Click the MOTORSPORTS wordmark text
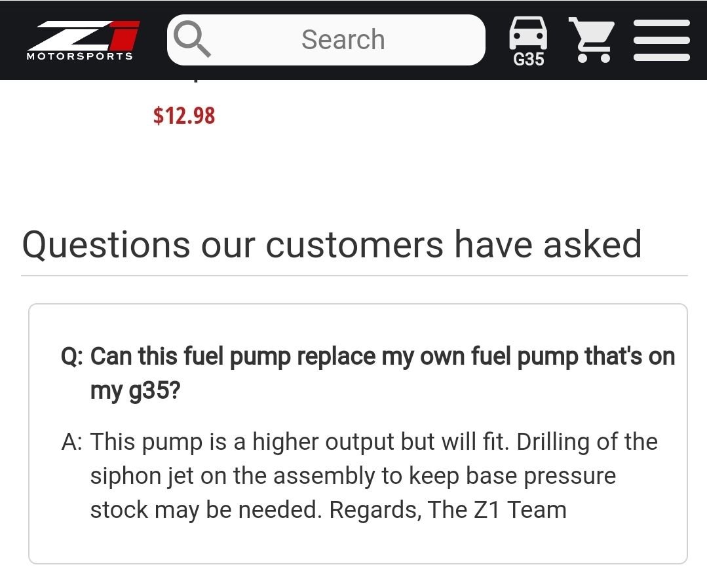This screenshot has width=707, height=588. [x=79, y=56]
